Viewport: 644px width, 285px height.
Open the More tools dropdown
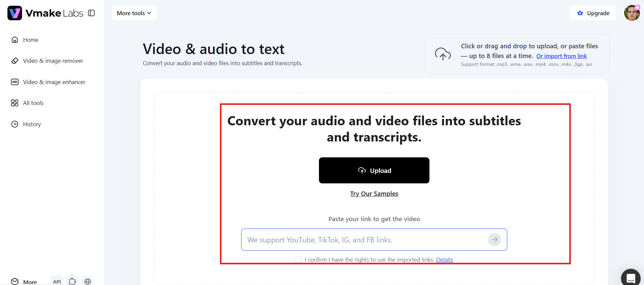click(134, 13)
